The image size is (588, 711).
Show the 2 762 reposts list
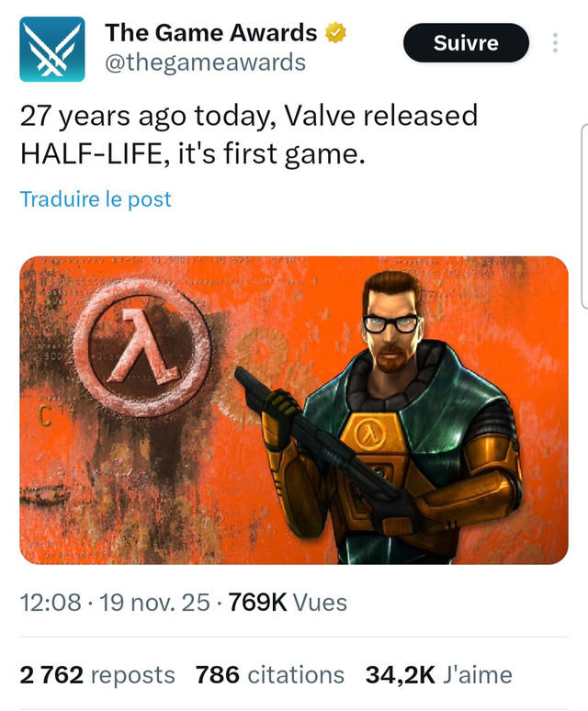tap(97, 675)
